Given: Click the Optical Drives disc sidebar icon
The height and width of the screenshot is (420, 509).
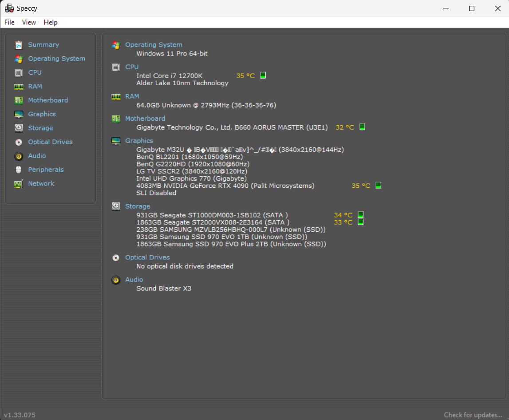Looking at the screenshot, I should pos(19,142).
